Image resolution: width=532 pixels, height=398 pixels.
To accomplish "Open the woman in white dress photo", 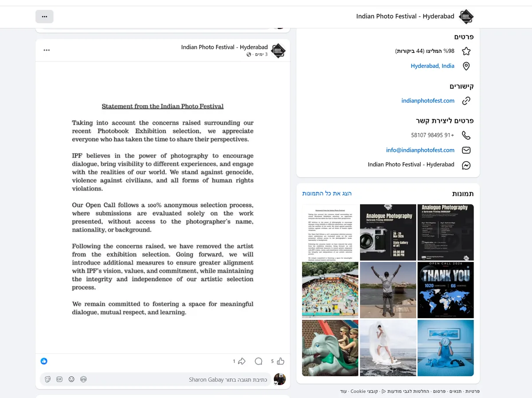I will (388, 348).
